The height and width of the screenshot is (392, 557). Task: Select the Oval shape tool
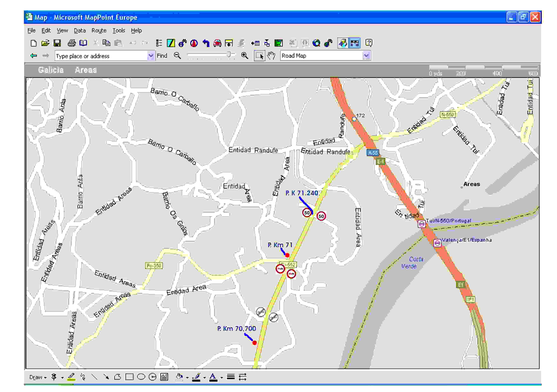141,377
